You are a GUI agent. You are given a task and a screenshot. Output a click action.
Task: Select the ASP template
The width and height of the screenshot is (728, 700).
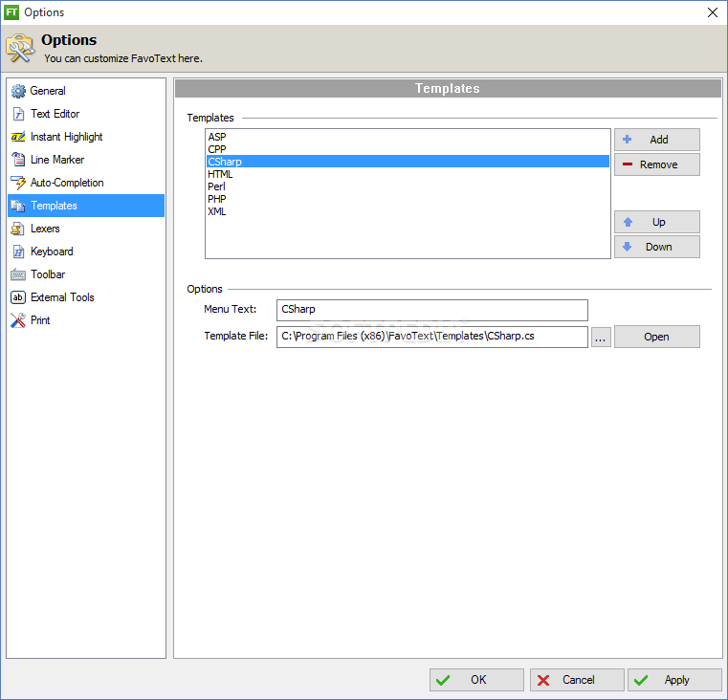[x=408, y=137]
